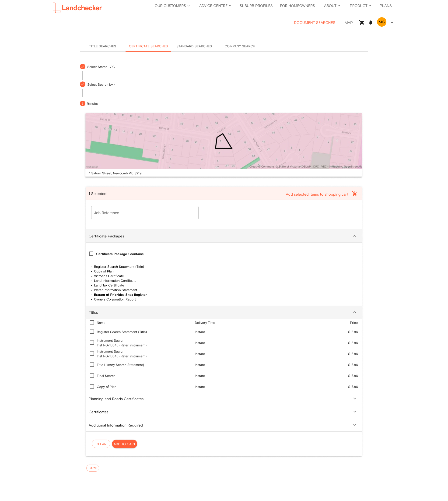
Task: Open For Homeowners menu item
Action: [297, 6]
